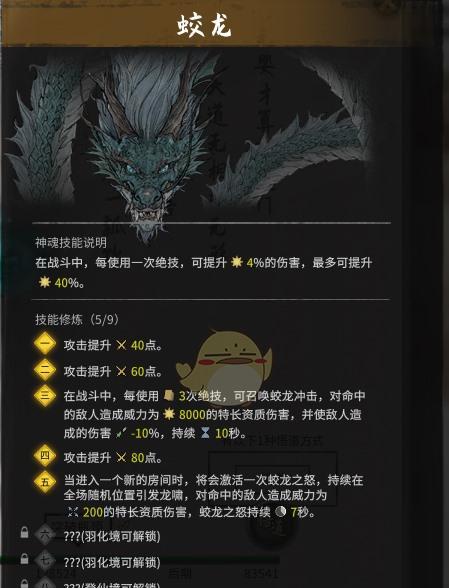Click the locked grey diamond 七

[x=45, y=561]
